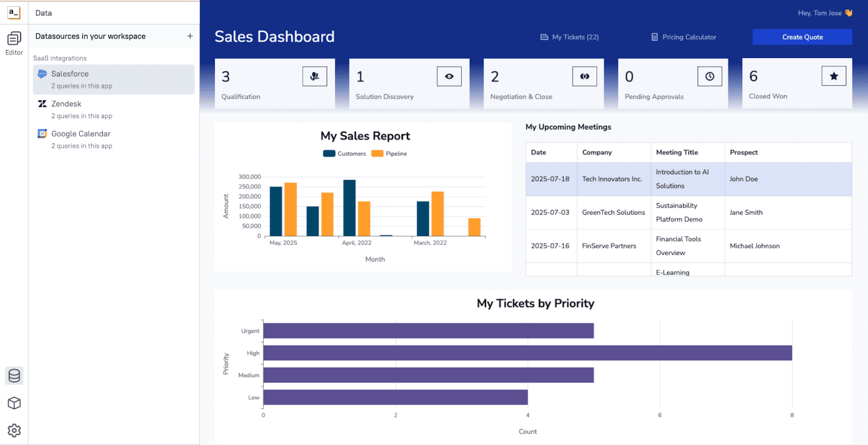Toggle the Pipeline legend swatch
The height and width of the screenshot is (445, 868).
click(x=377, y=154)
